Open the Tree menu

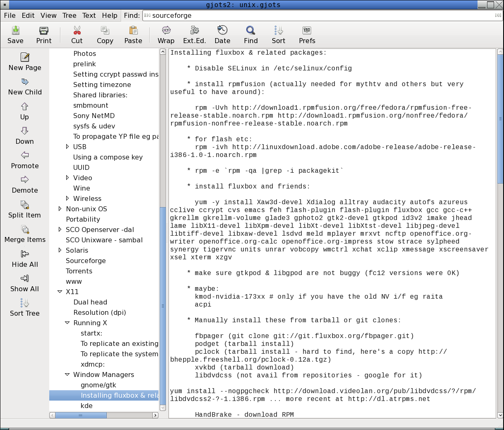click(x=70, y=15)
